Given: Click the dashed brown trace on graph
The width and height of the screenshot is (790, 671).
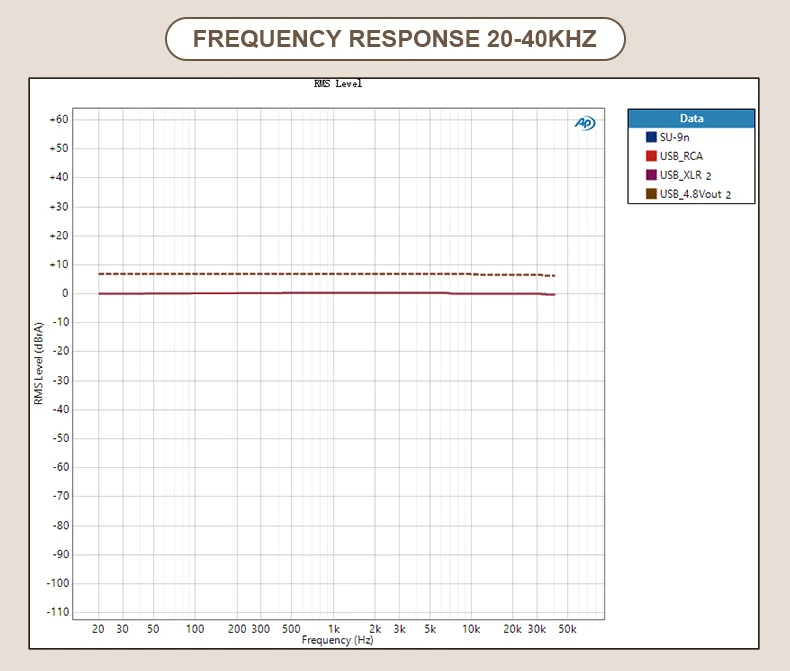Looking at the screenshot, I should (326, 274).
